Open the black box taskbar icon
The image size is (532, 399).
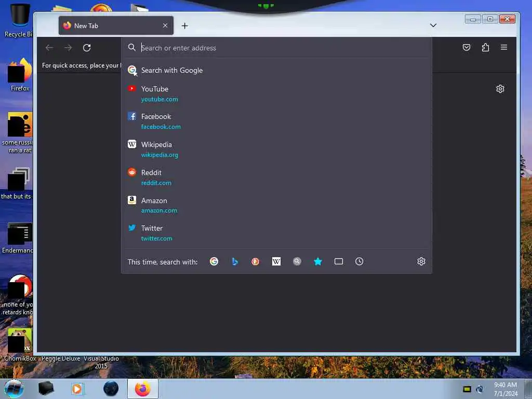pyautogui.click(x=46, y=389)
